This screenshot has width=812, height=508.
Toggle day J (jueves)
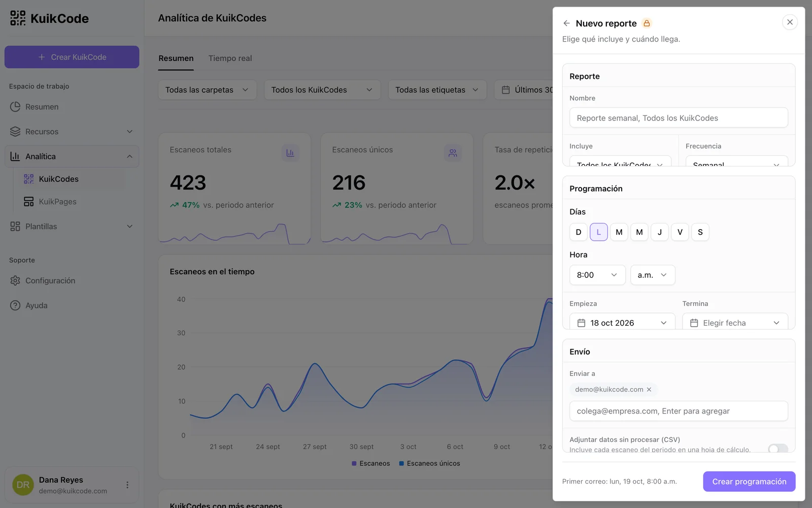660,232
